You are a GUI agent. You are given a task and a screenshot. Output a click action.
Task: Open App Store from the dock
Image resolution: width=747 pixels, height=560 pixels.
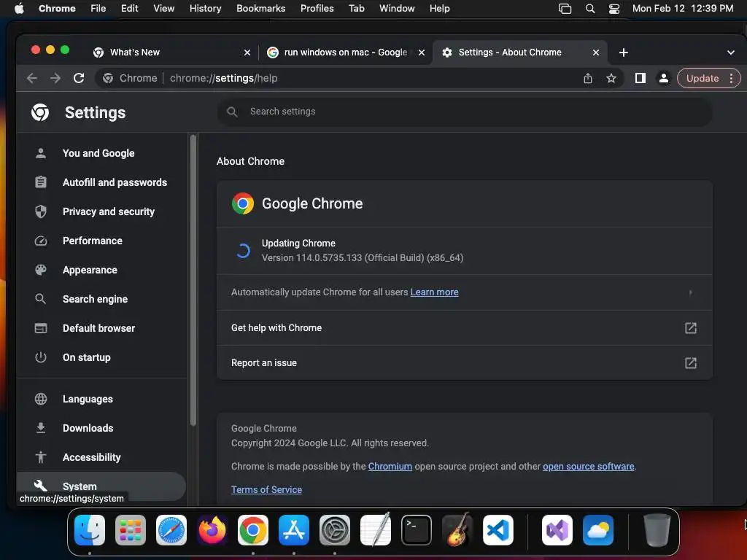pyautogui.click(x=294, y=530)
